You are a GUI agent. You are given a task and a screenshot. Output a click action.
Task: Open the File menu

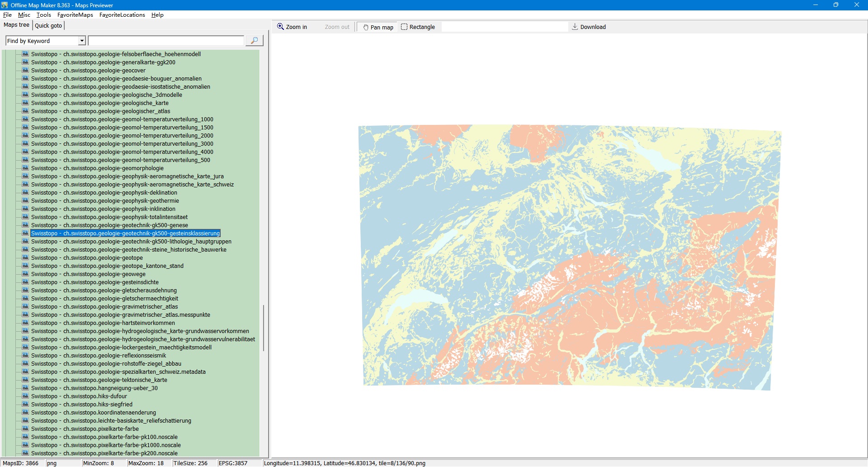click(7, 15)
